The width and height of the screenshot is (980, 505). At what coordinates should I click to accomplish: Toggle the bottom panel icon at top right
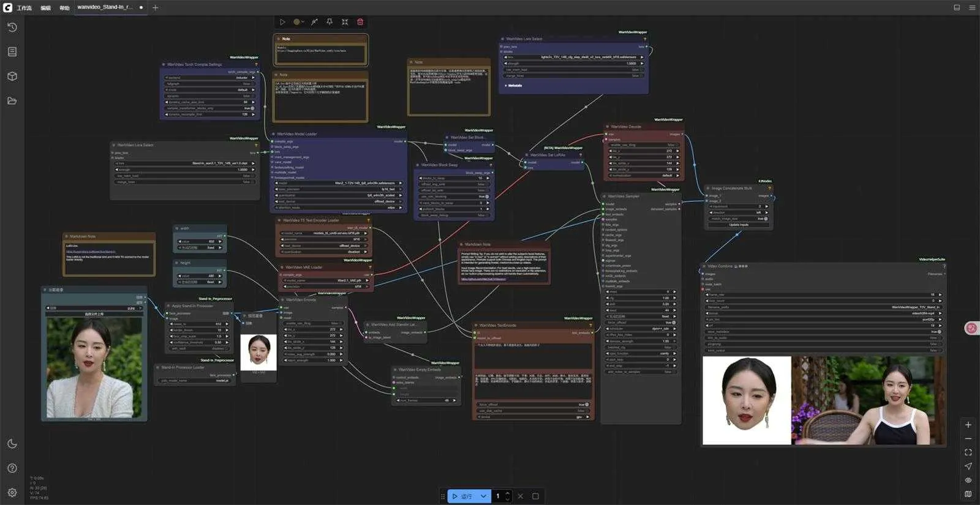(x=957, y=7)
